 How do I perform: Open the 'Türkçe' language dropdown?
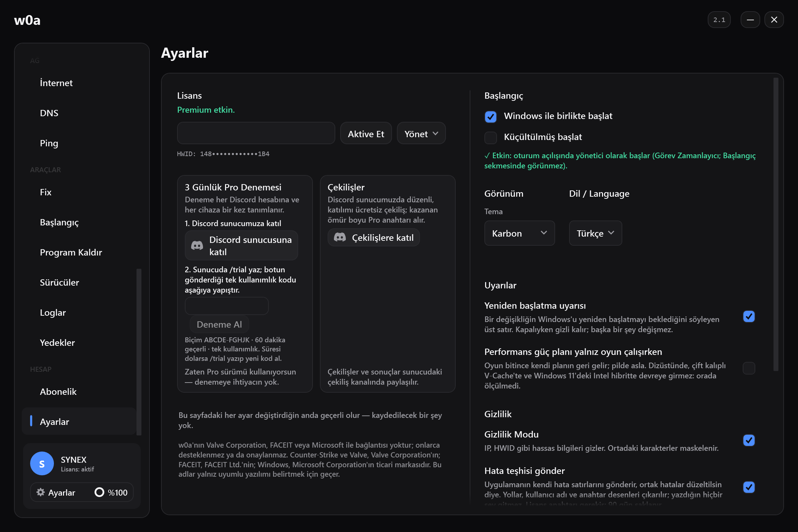pos(595,233)
